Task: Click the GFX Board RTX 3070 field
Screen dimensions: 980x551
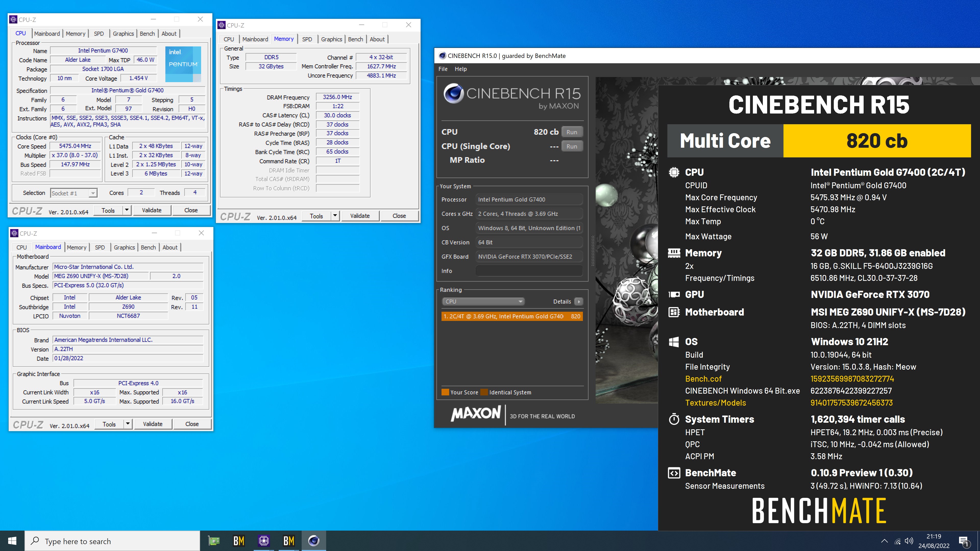Action: click(x=529, y=257)
